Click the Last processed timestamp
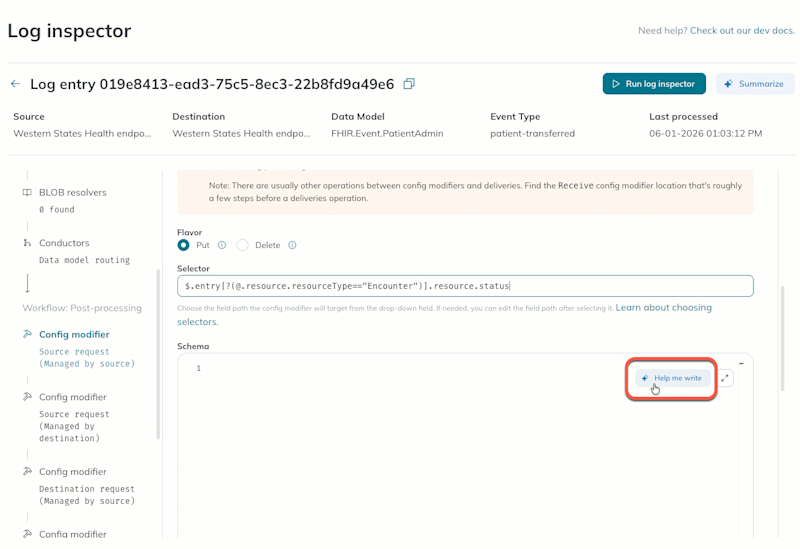 click(x=706, y=134)
